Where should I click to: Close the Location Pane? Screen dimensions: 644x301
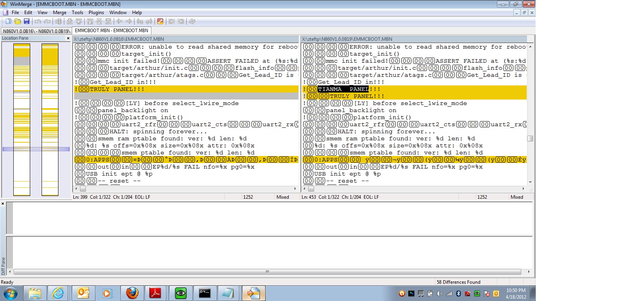pyautogui.click(x=68, y=38)
